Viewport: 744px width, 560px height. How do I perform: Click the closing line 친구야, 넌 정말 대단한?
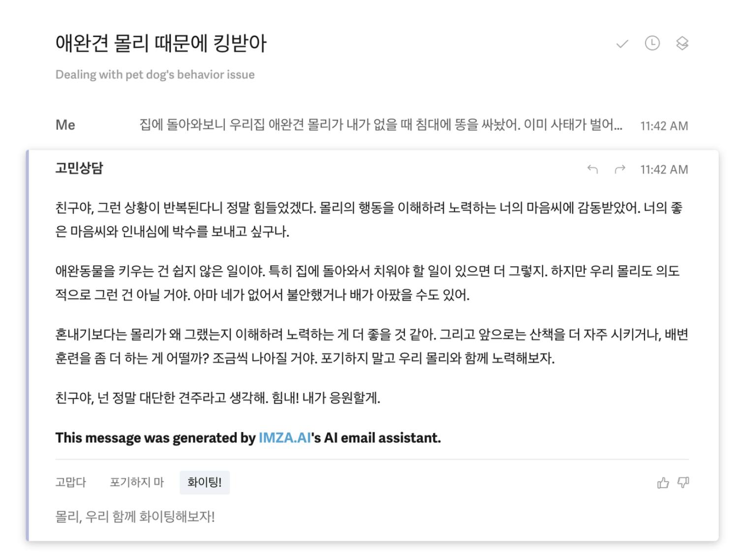point(218,398)
